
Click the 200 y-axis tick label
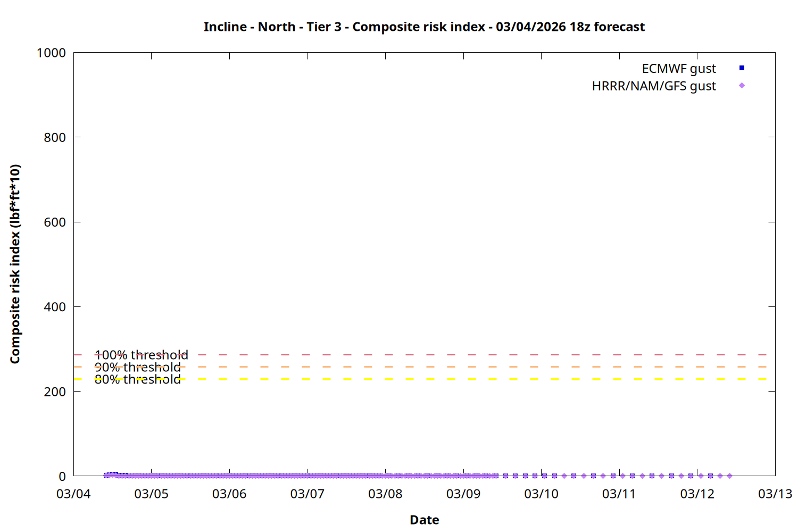pyautogui.click(x=55, y=392)
